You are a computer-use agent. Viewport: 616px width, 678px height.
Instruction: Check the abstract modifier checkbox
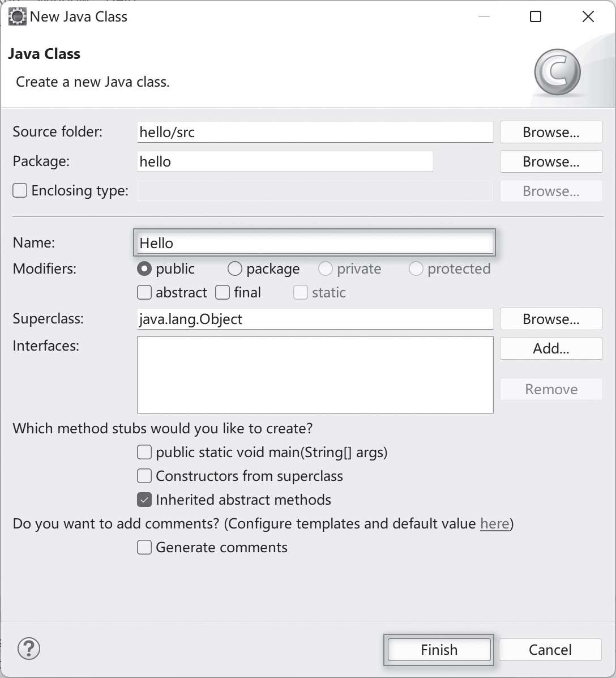pos(145,293)
